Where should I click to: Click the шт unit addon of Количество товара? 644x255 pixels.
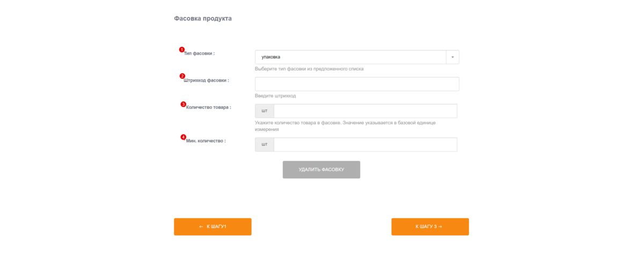[265, 111]
